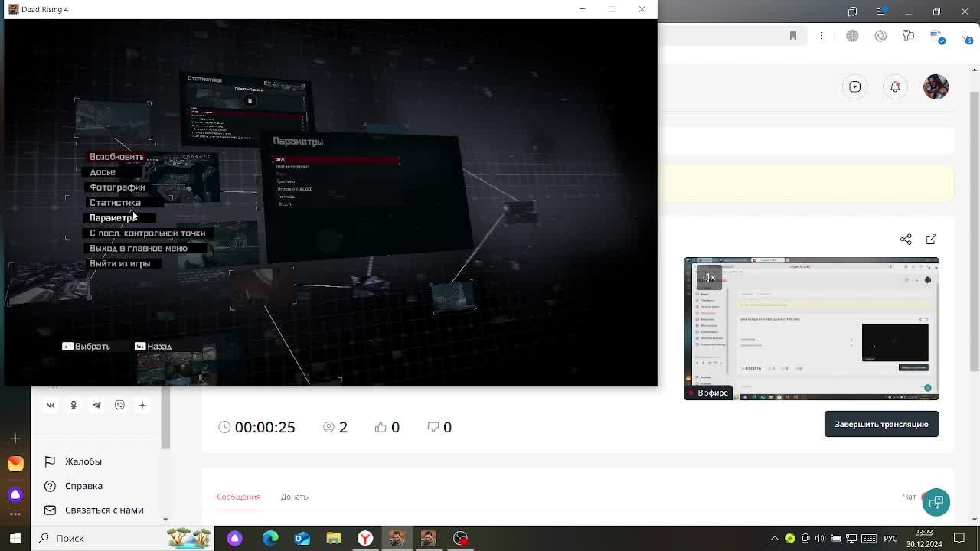
Task: Share via the Odnoklassniki icon
Action: point(73,405)
